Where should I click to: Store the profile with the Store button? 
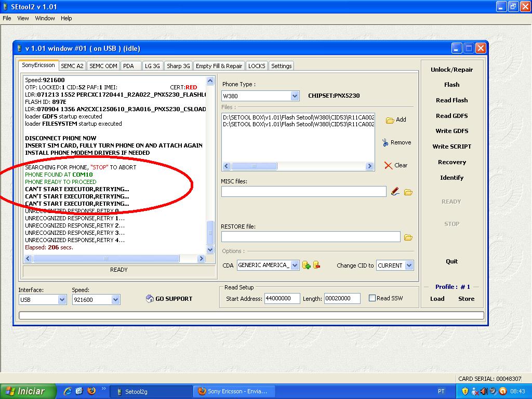(466, 299)
